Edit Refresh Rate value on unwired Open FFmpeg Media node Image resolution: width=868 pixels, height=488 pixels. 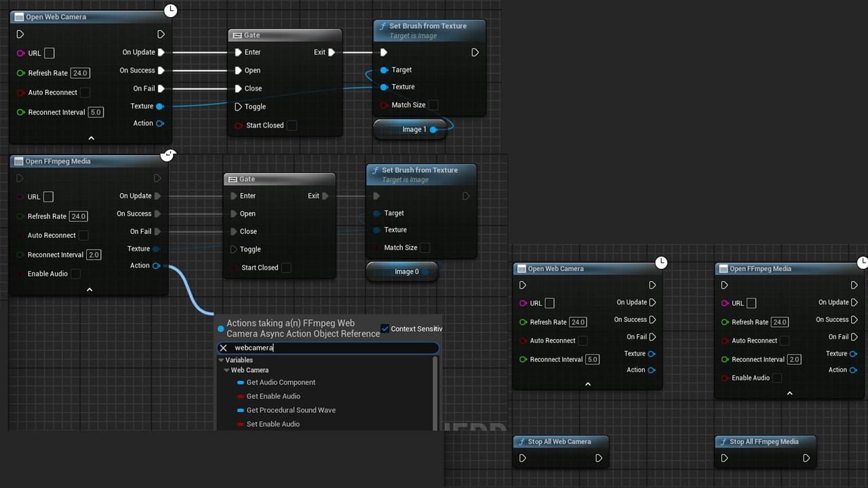(780, 322)
